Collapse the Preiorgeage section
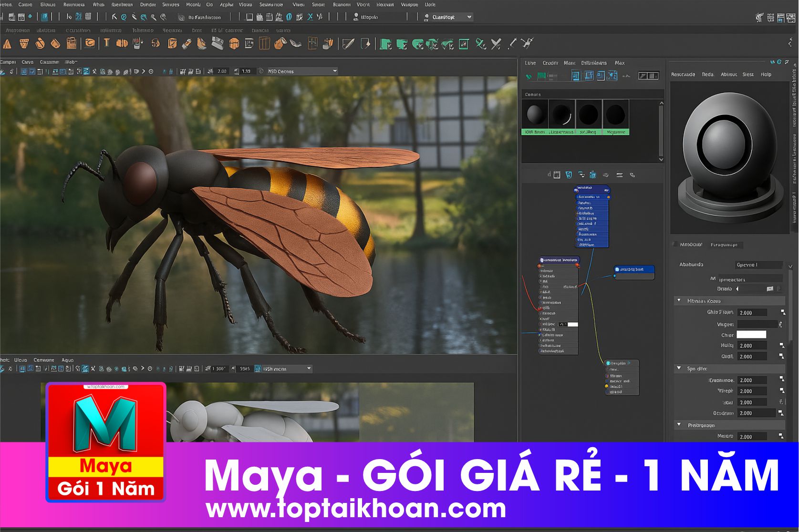 [679, 424]
